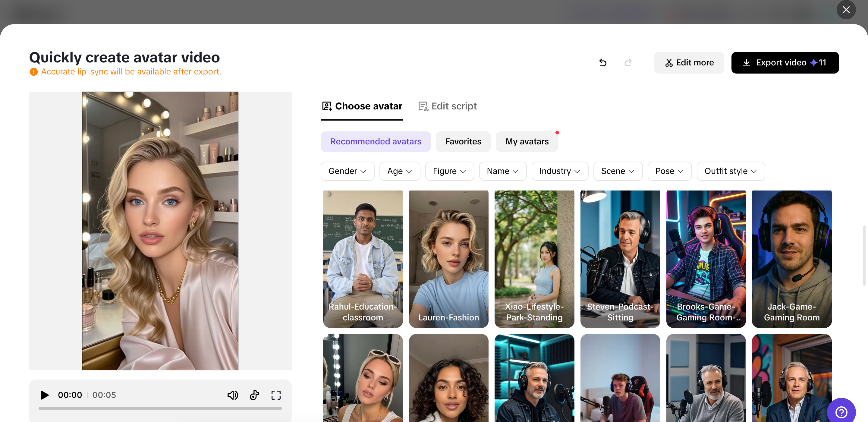The width and height of the screenshot is (868, 422).
Task: Export video with 11 credits
Action: [x=785, y=63]
